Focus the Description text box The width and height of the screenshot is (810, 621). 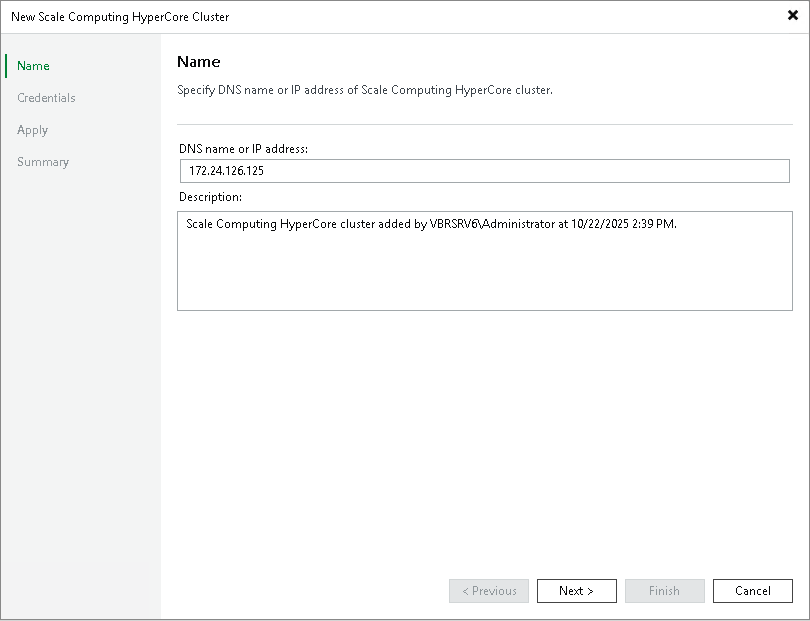tap(484, 260)
